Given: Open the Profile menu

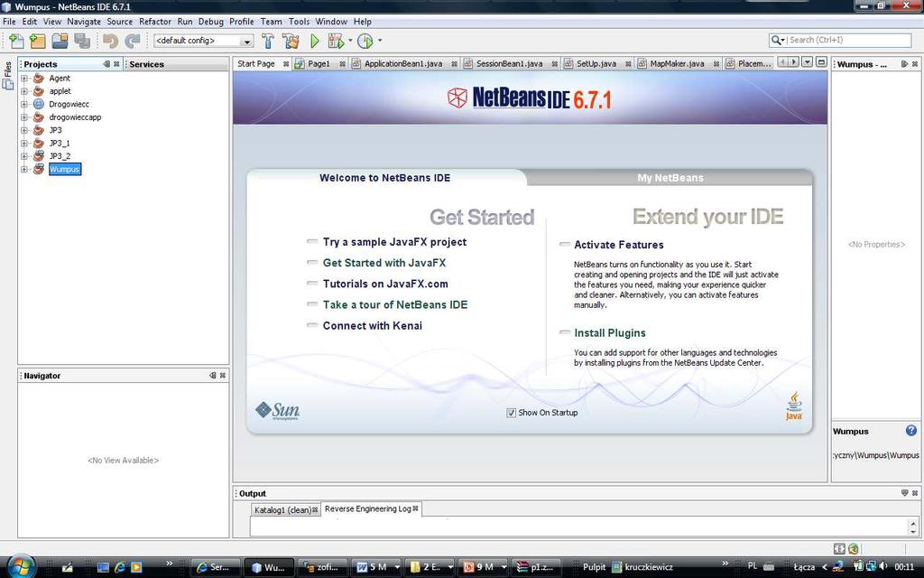Looking at the screenshot, I should point(242,22).
